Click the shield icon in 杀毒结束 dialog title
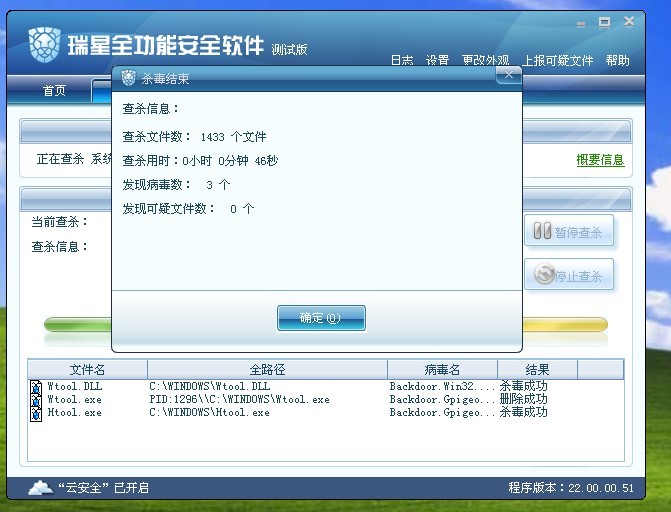 pyautogui.click(x=128, y=78)
